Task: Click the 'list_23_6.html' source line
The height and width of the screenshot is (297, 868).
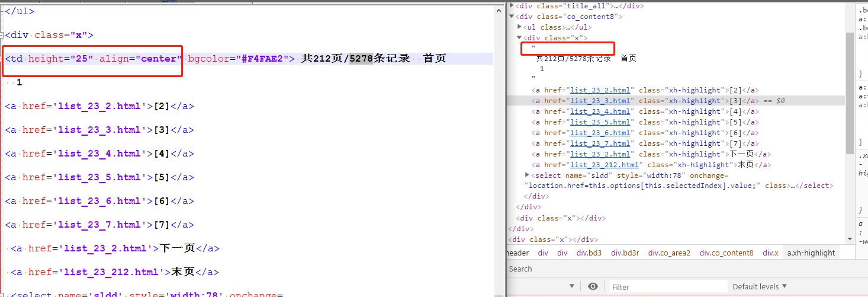Action: coord(99,201)
